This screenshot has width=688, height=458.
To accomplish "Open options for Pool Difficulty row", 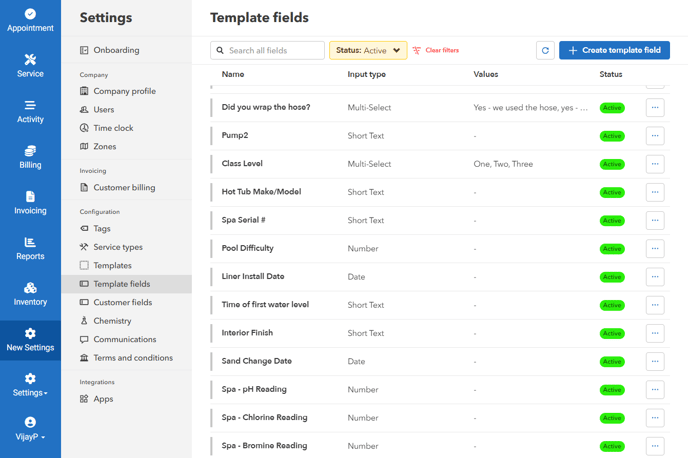I will pos(655,248).
